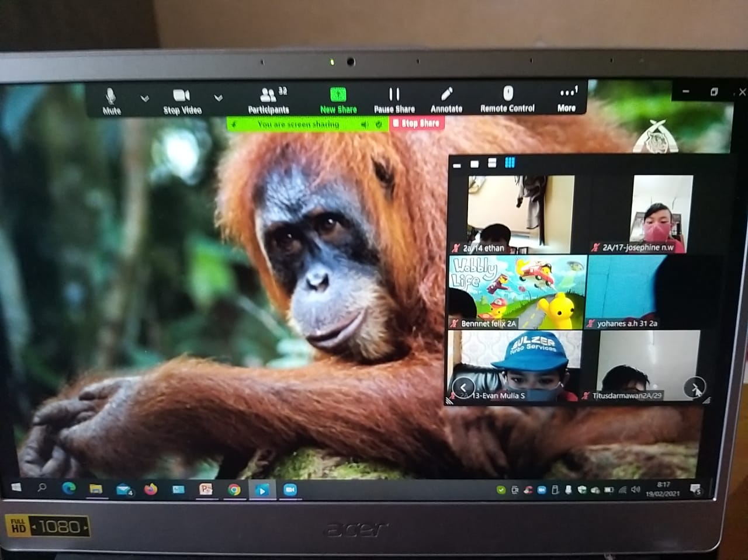
Task: Hide the video panel thumbnails
Action: click(457, 165)
